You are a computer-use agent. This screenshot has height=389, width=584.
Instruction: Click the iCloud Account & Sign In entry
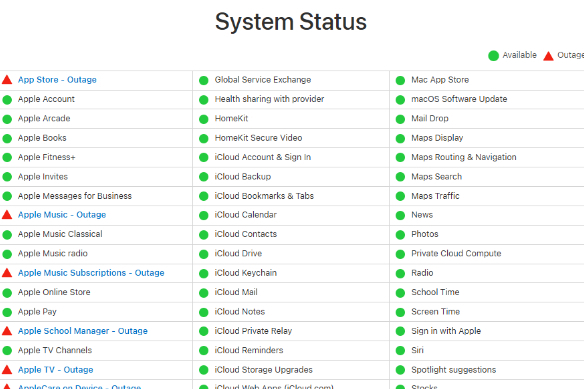tap(263, 157)
